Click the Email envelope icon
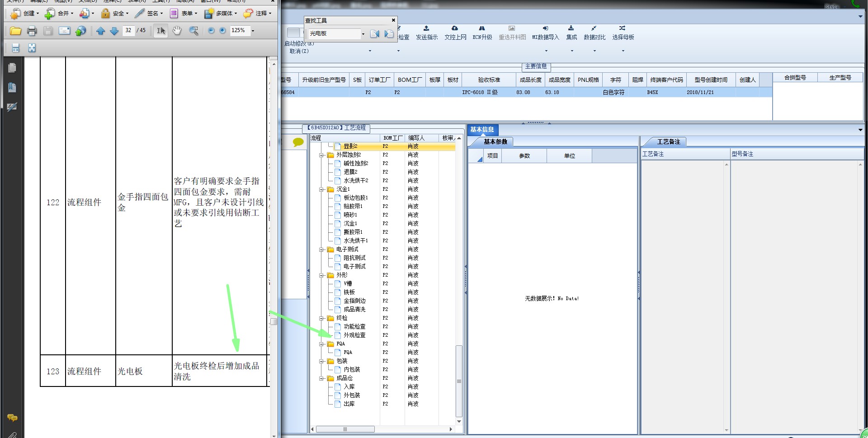Viewport: 868px width, 438px height. [65, 31]
